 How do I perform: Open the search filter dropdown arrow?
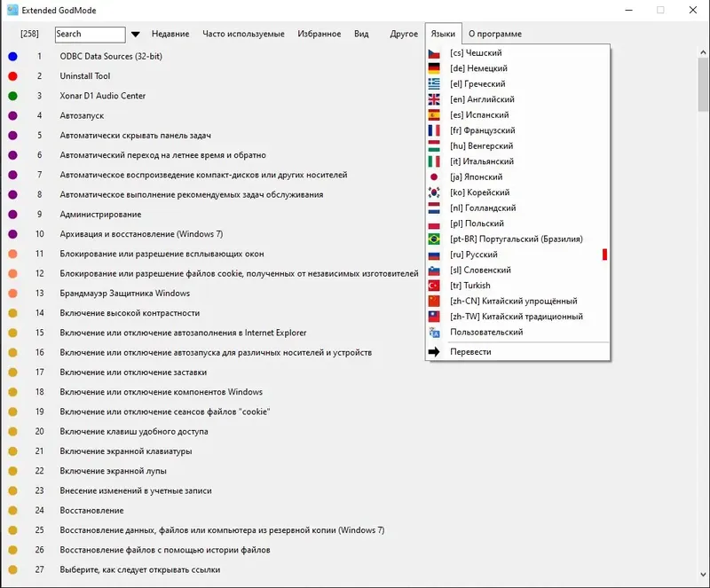(138, 34)
